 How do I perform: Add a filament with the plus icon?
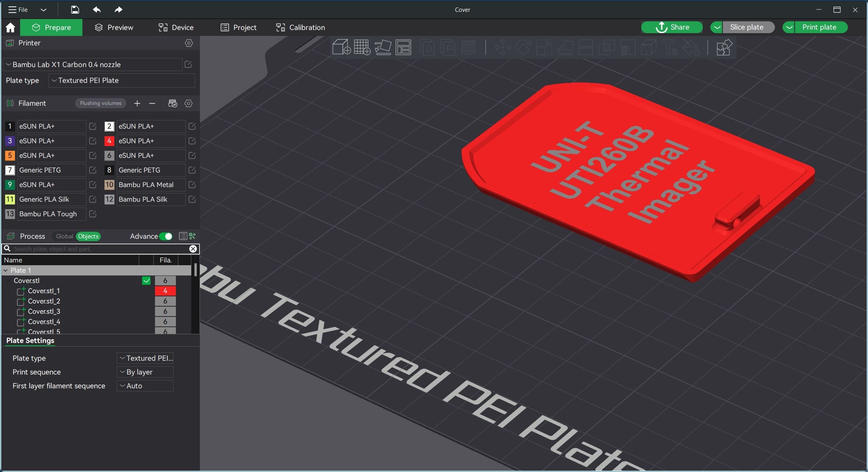(137, 103)
